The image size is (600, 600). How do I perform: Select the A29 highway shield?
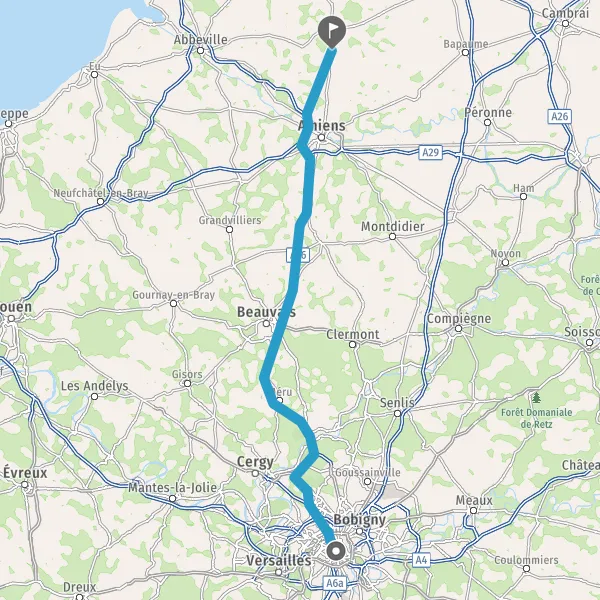[x=430, y=152]
